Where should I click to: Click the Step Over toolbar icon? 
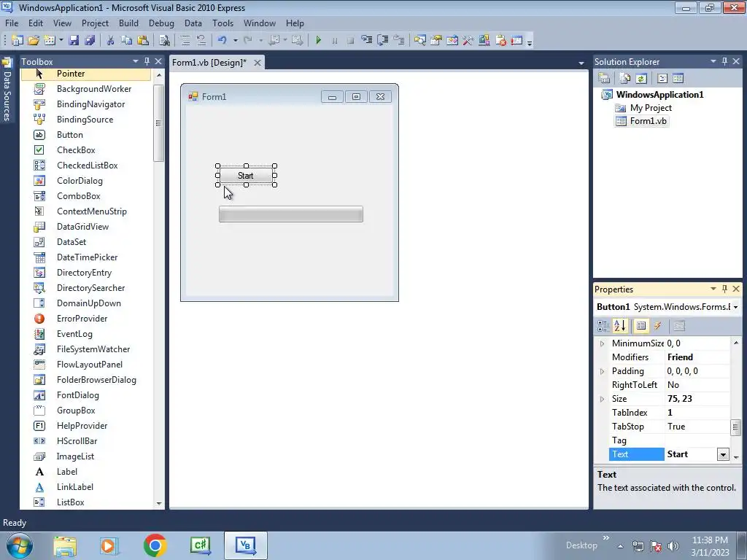382,41
